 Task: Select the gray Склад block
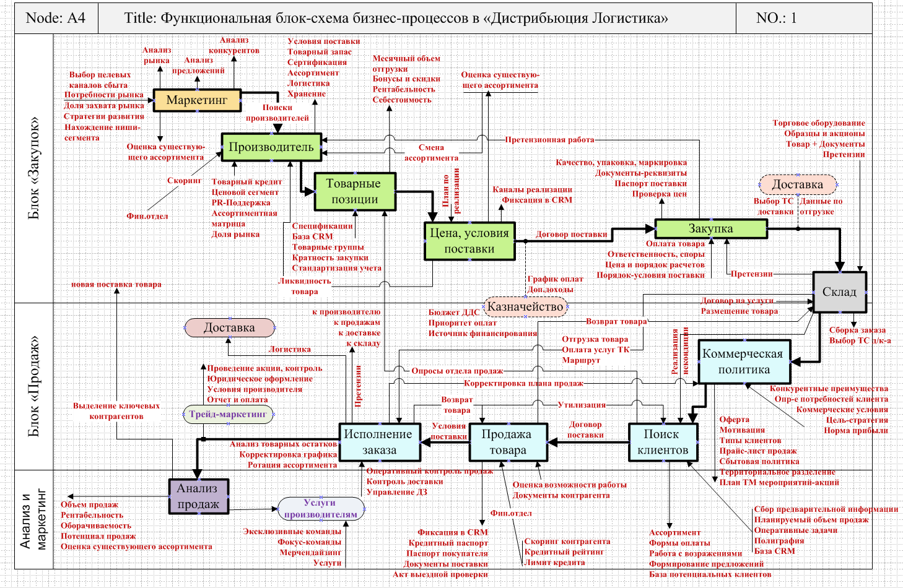pos(839,292)
